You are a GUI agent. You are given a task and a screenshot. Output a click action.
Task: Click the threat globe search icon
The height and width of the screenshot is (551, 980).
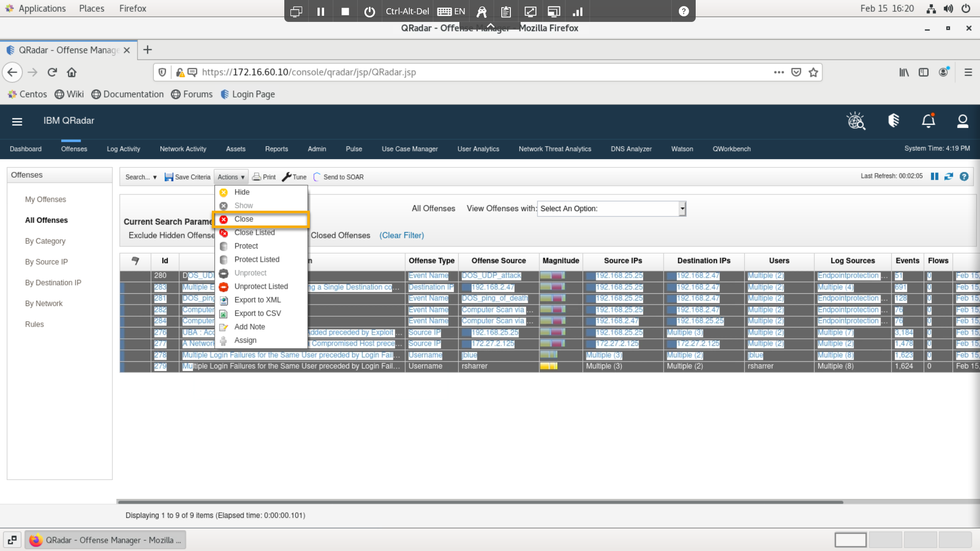tap(856, 121)
